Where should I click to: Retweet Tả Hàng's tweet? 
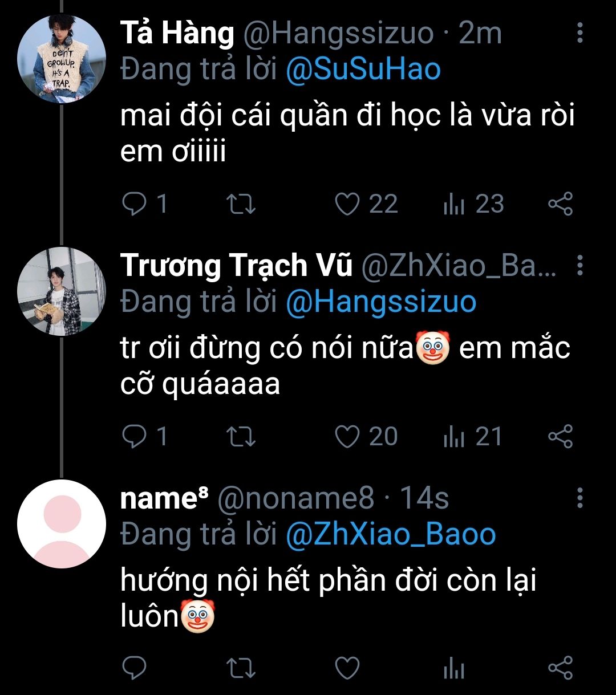coord(241,204)
